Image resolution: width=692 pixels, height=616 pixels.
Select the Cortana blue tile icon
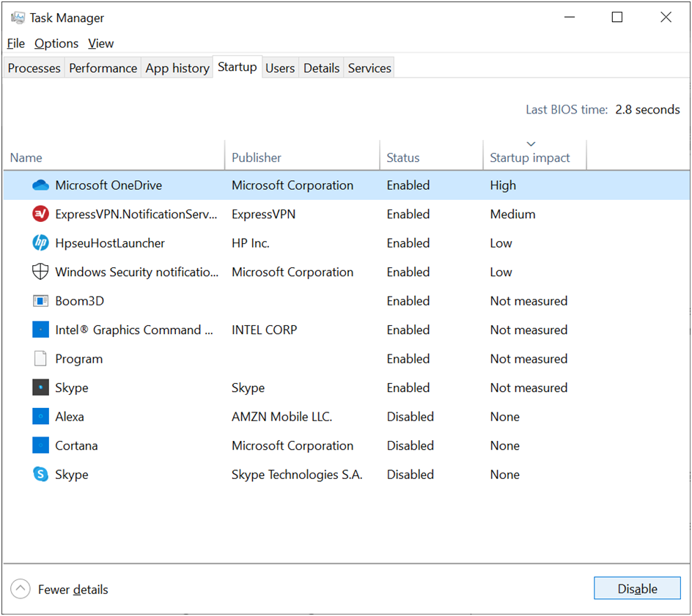40,446
